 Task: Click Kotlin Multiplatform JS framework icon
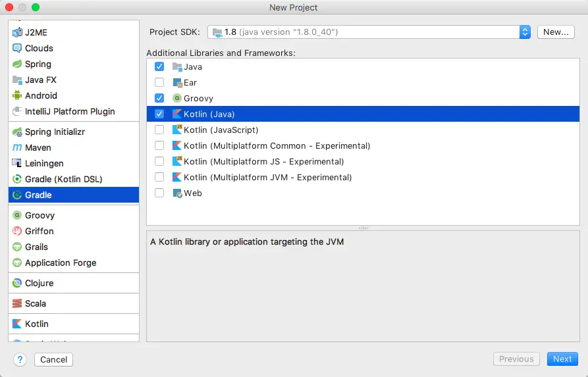177,161
